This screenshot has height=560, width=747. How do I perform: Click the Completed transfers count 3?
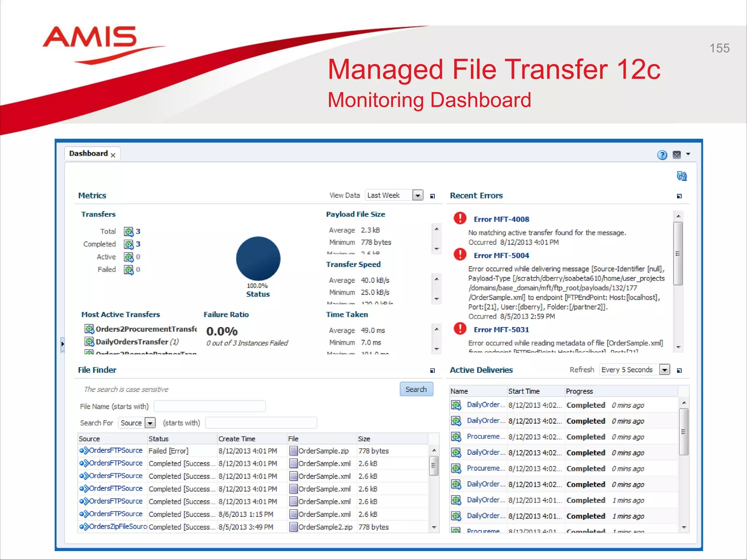[x=138, y=244]
